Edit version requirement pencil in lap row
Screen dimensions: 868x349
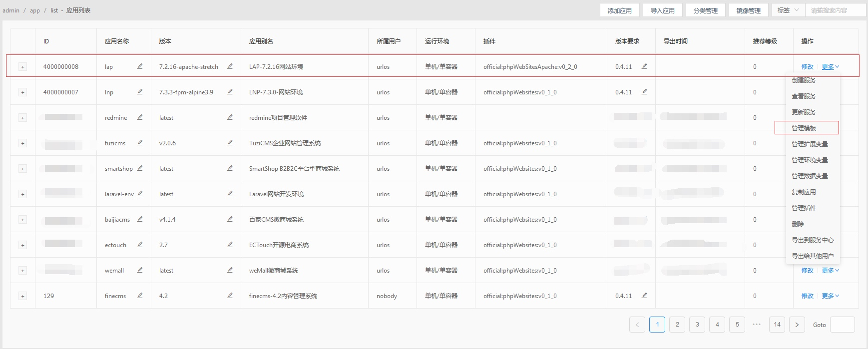[644, 66]
